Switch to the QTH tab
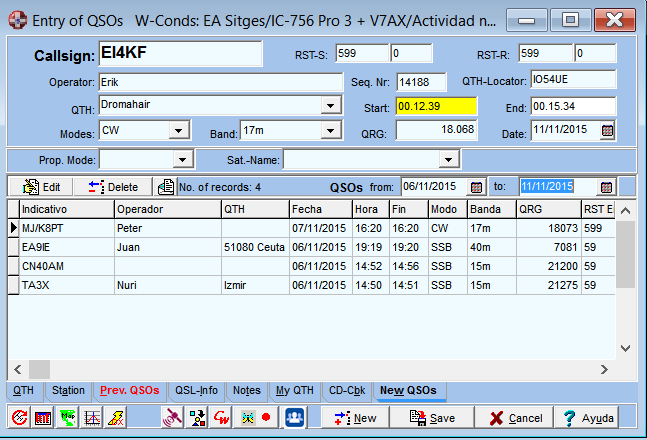This screenshot has width=647, height=440. (24, 390)
